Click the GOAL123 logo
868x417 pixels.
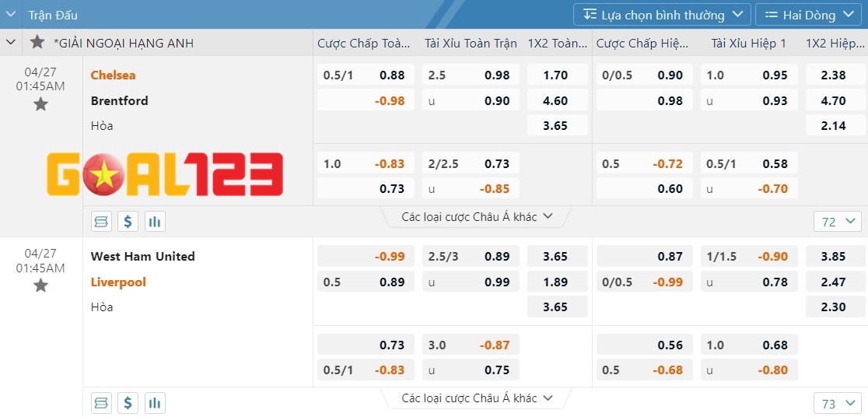point(165,174)
